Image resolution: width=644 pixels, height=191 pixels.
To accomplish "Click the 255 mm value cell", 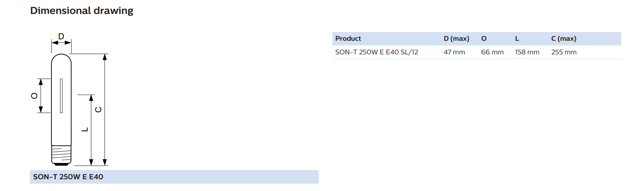I will [x=564, y=52].
